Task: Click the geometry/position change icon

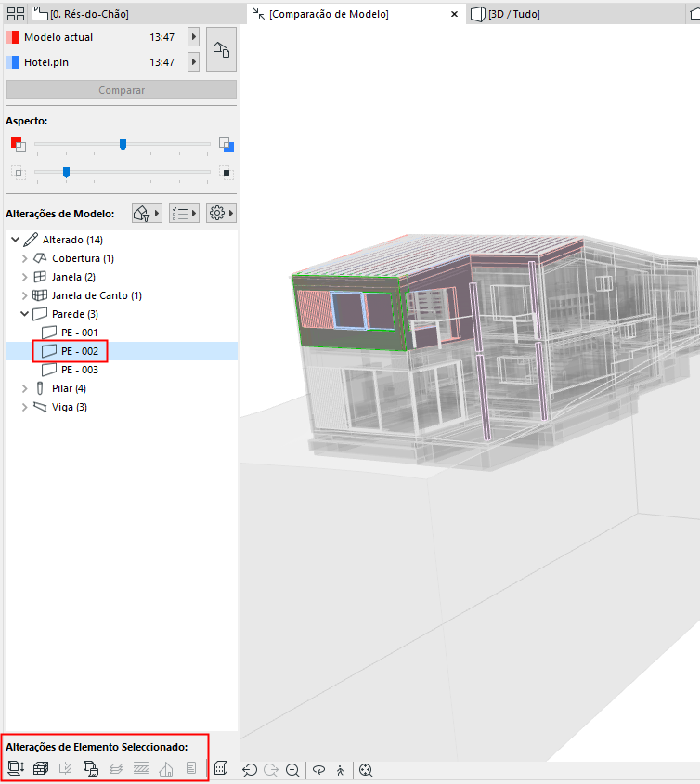Action: [16, 768]
